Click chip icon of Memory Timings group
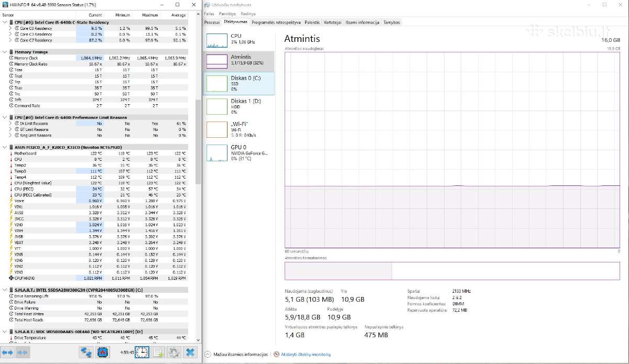629x364 pixels. pos(11,52)
